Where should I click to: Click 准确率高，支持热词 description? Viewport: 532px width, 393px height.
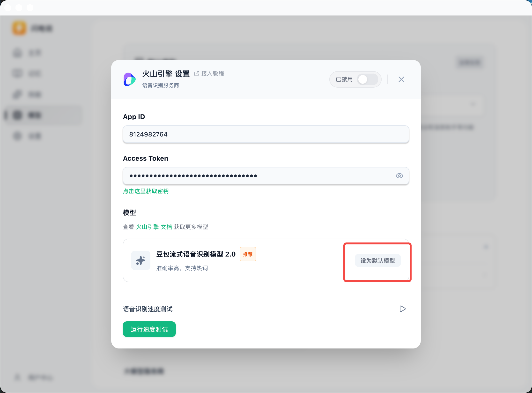182,268
